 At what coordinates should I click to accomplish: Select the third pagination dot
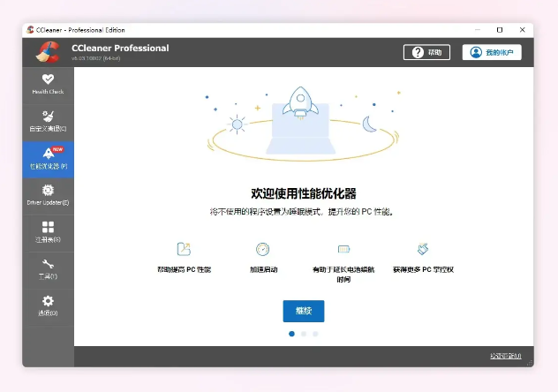click(x=315, y=334)
